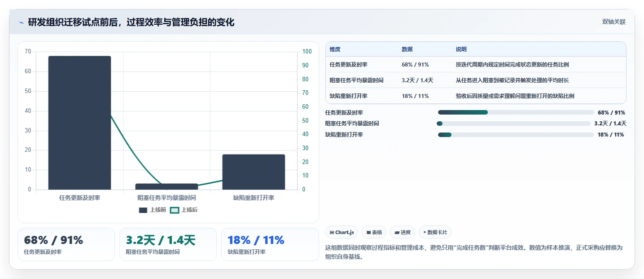
Task: Select the 表格 tag chip
Action: pos(374,232)
